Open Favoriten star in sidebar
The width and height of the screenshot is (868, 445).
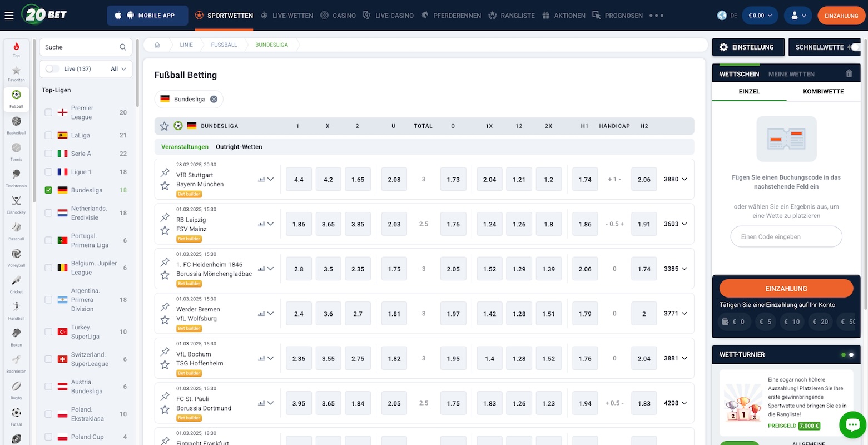[x=16, y=73]
